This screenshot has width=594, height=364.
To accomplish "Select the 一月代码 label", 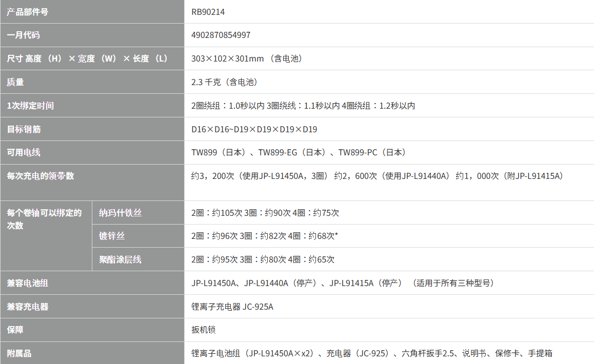I will (x=23, y=35).
